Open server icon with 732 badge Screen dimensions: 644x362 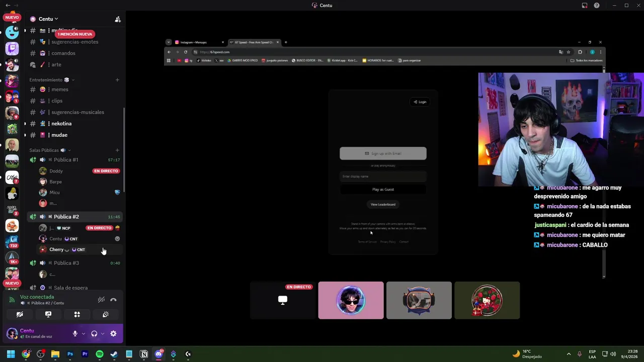click(x=12, y=242)
